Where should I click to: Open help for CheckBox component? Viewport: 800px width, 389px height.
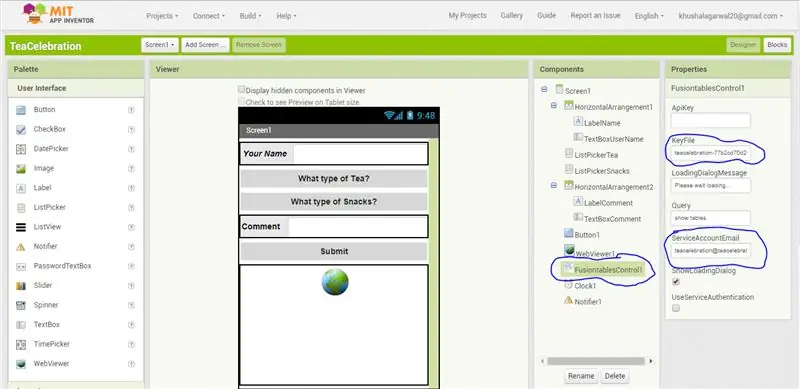131,130
